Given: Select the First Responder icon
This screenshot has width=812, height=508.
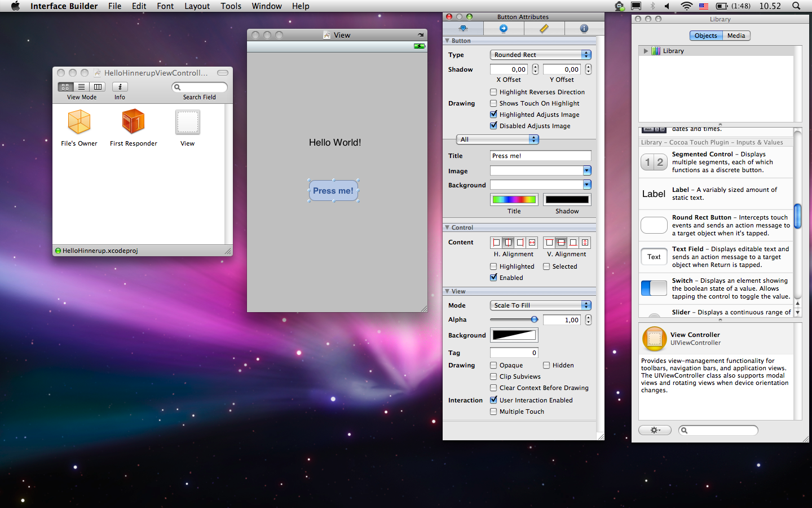Looking at the screenshot, I should (x=134, y=121).
